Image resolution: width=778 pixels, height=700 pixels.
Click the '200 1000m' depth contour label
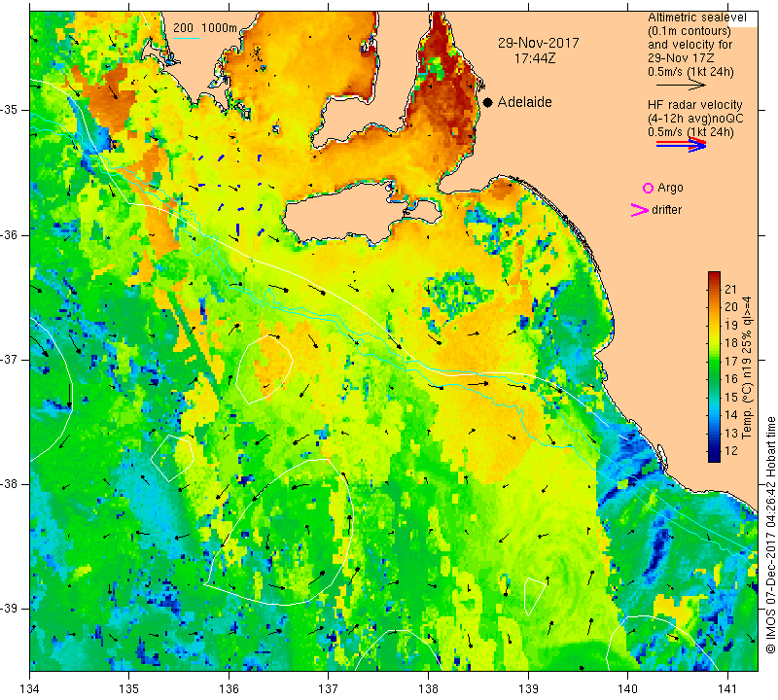pos(205,28)
